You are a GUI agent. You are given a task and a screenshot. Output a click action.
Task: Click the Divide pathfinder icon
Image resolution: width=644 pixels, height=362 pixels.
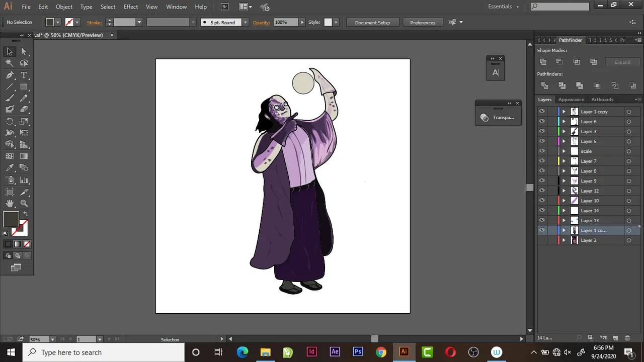[544, 85]
